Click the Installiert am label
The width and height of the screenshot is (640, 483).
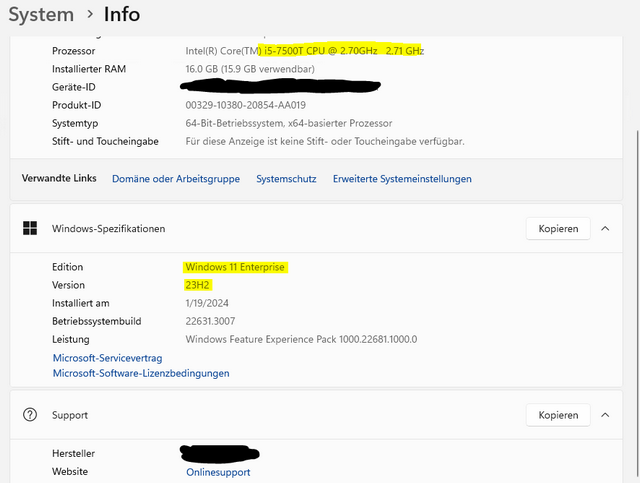point(81,303)
